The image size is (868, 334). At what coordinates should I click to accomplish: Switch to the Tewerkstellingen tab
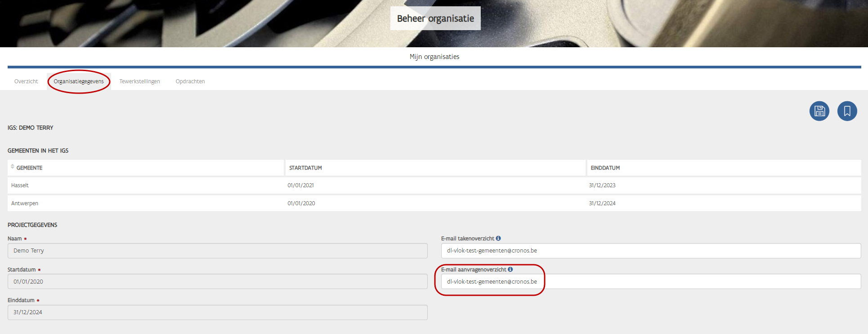point(139,81)
